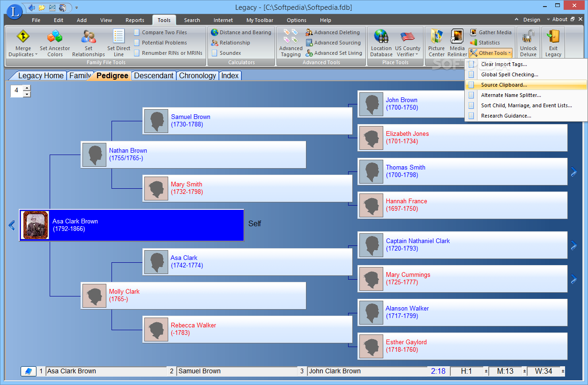The image size is (588, 385).
Task: Click the W:34 status bar indicator
Action: pos(543,371)
